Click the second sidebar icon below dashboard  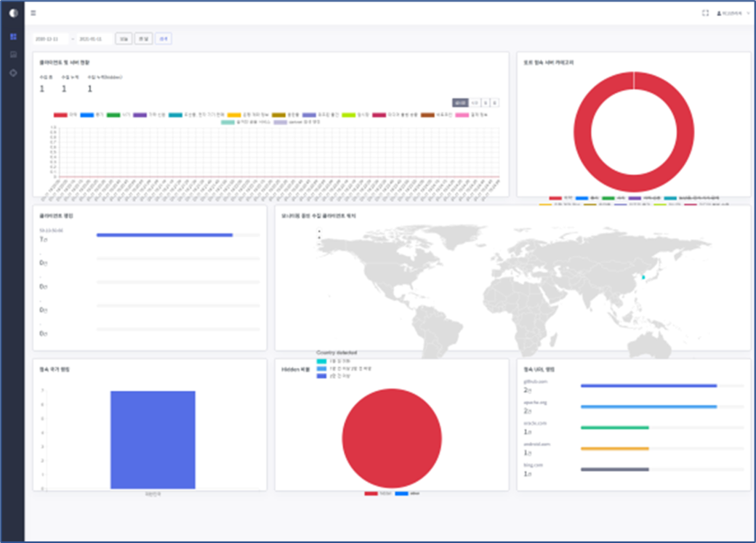coord(12,55)
